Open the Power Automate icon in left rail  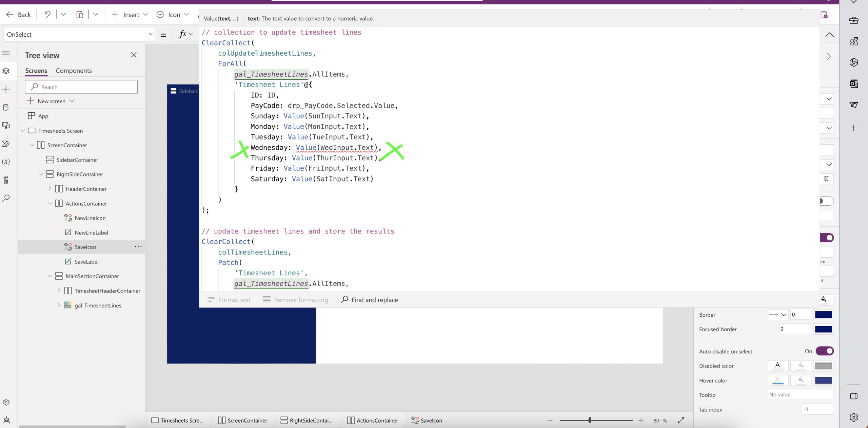[x=6, y=144]
